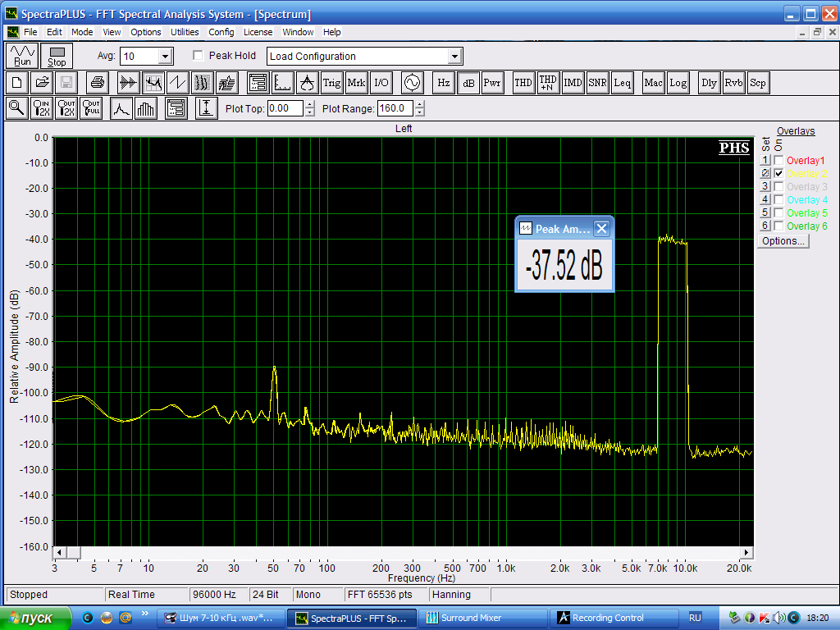
Task: Click the Trig trigger toolbar button
Action: pyautogui.click(x=331, y=83)
